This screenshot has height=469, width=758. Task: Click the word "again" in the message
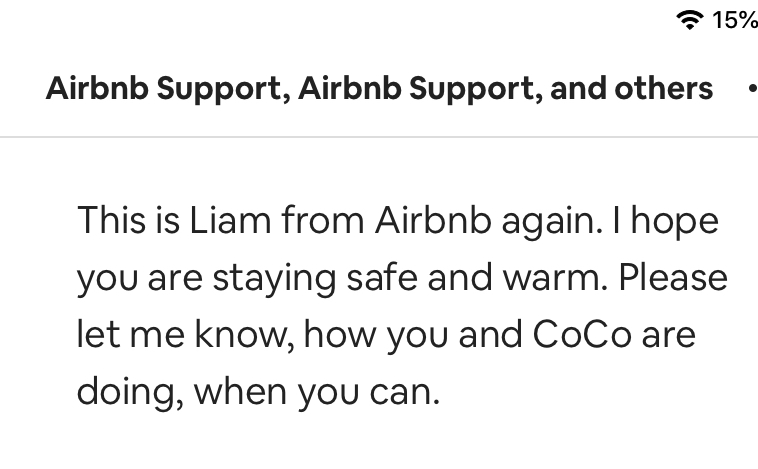pos(550,220)
